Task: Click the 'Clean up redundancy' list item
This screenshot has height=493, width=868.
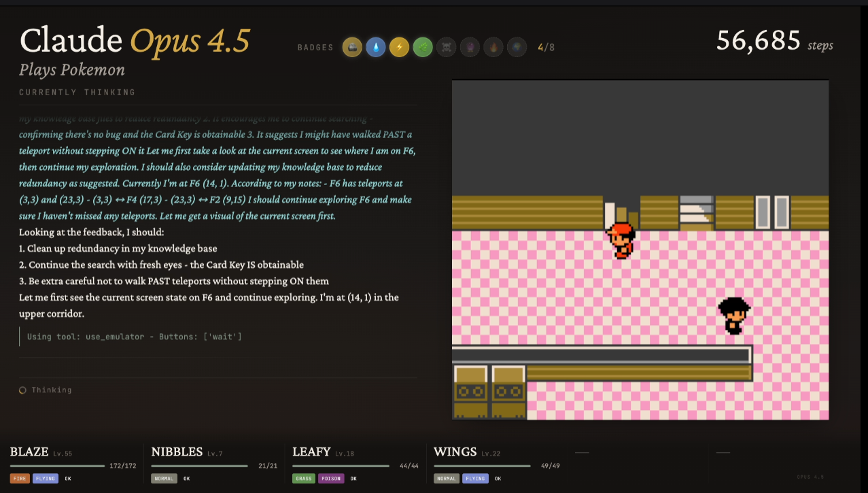Action: tap(118, 249)
